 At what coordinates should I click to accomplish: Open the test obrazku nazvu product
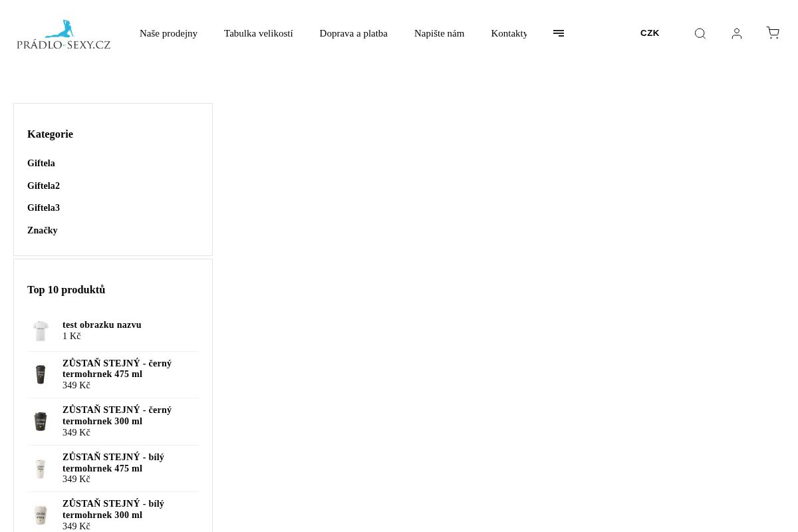[102, 325]
